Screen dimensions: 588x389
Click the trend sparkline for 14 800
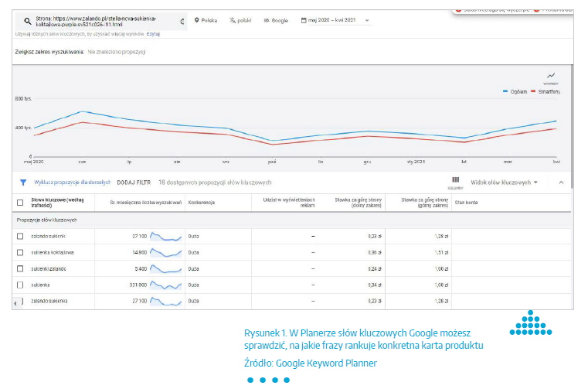coord(166,252)
